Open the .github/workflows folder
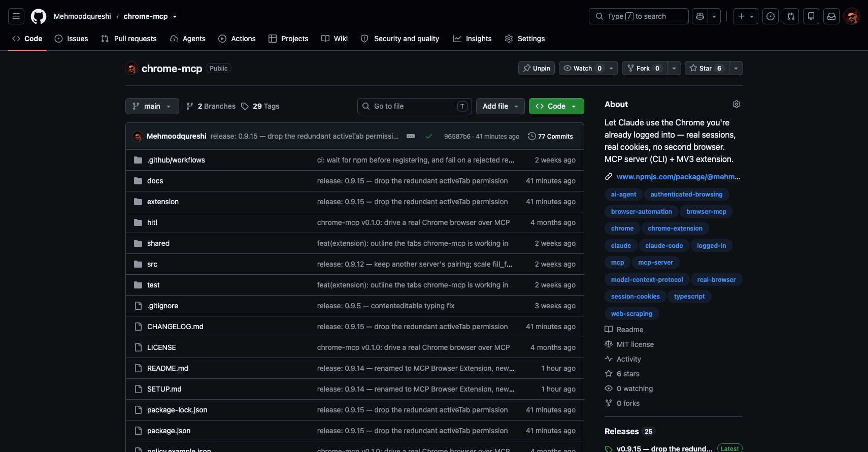 coord(176,160)
